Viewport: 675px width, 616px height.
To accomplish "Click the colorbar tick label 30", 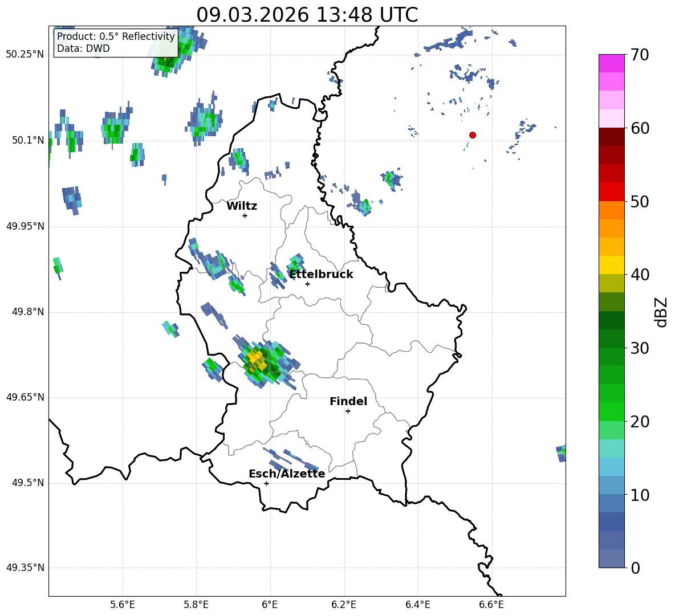I will coord(640,348).
